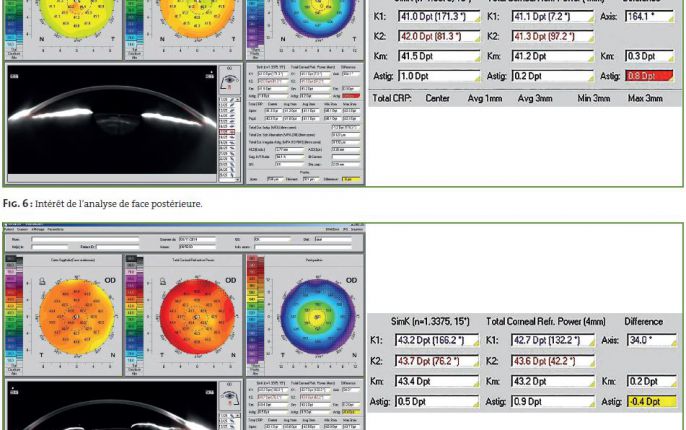Click SimK K2 field showing 42.0 Dpt (81.3°)

(439, 36)
